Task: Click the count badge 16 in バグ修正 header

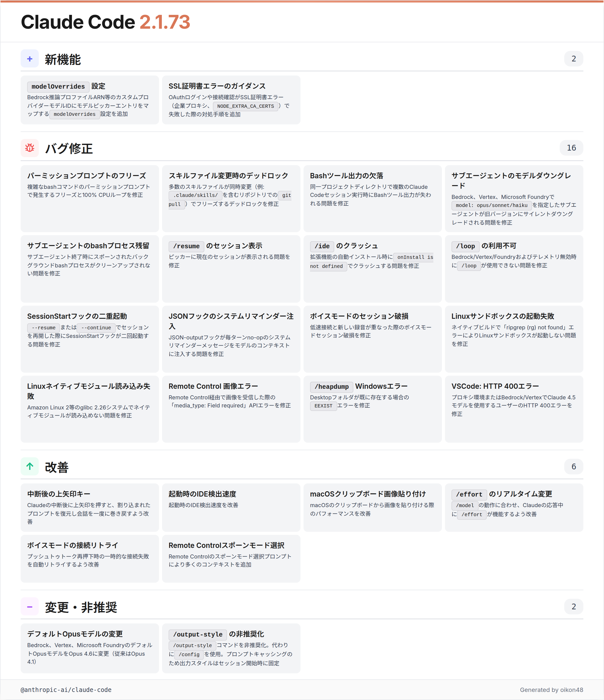Action: coord(571,148)
